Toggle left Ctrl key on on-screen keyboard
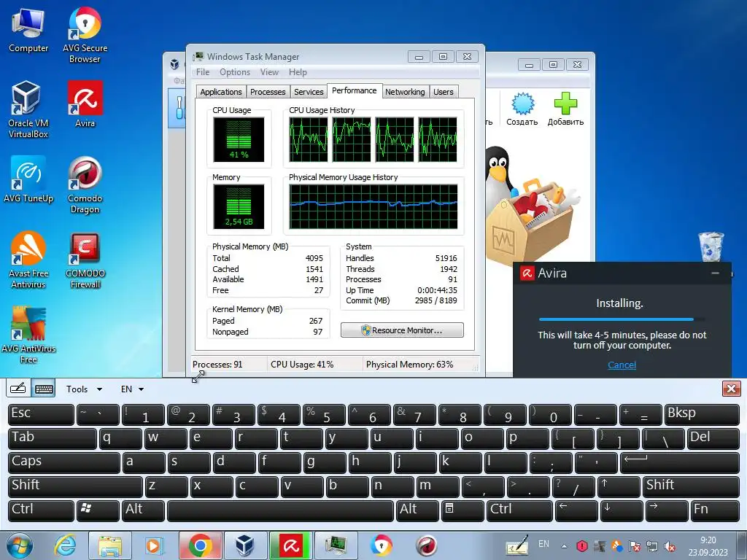The height and width of the screenshot is (560, 747). (x=41, y=510)
